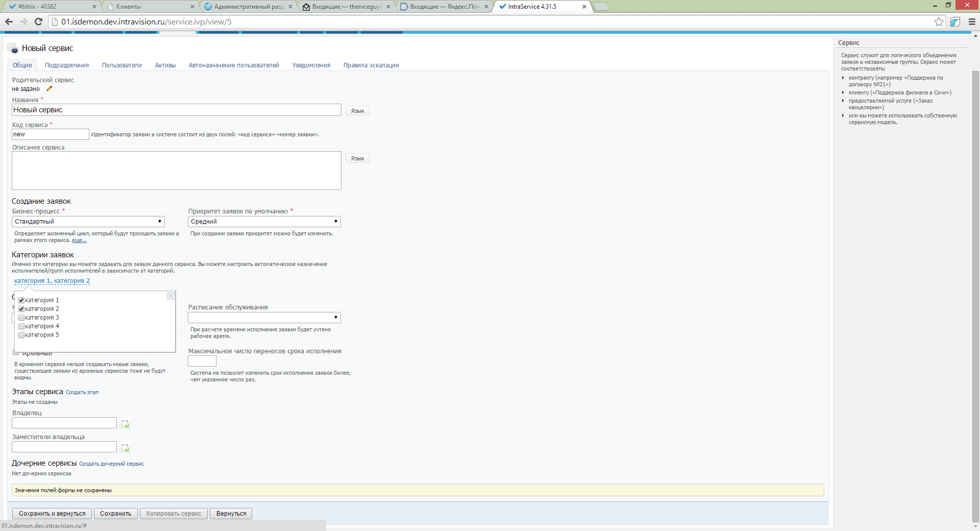Reload the page with refresh icon

(x=38, y=21)
